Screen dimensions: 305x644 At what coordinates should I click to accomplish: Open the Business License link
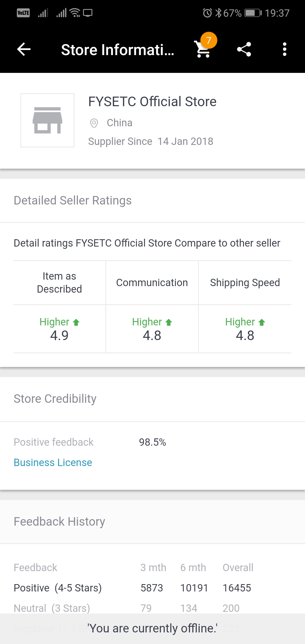53,462
